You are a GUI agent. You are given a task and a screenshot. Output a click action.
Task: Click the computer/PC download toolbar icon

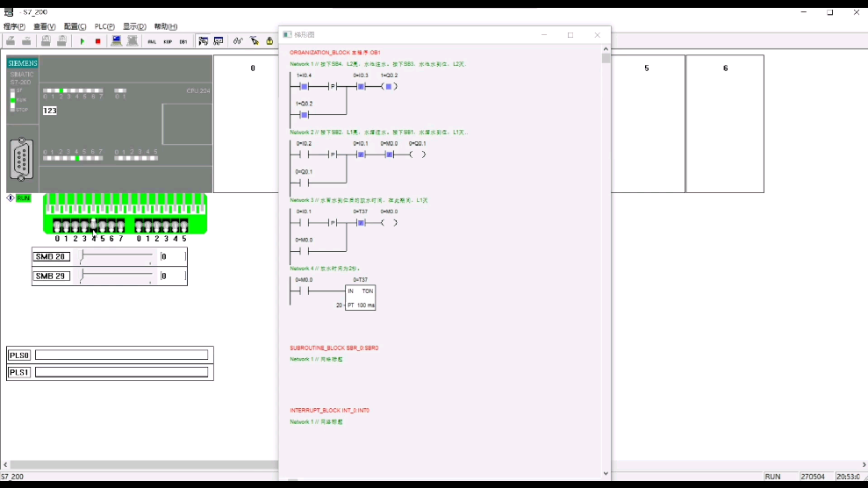coord(117,41)
